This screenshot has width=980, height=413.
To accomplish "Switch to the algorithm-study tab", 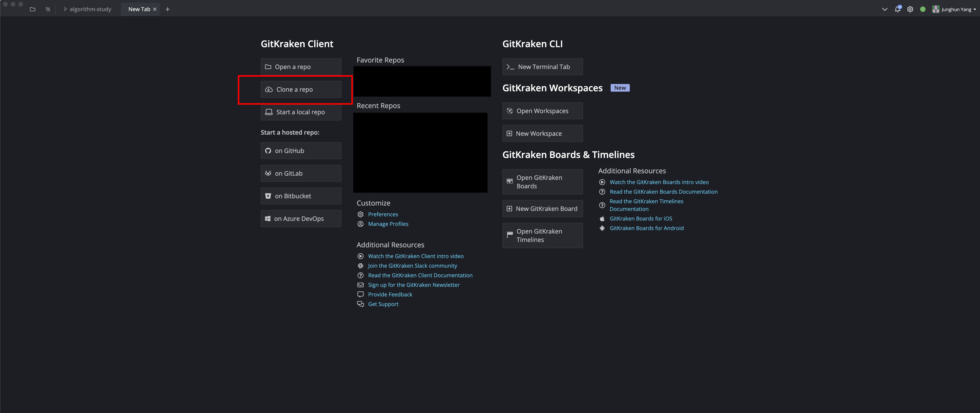I will coord(87,9).
